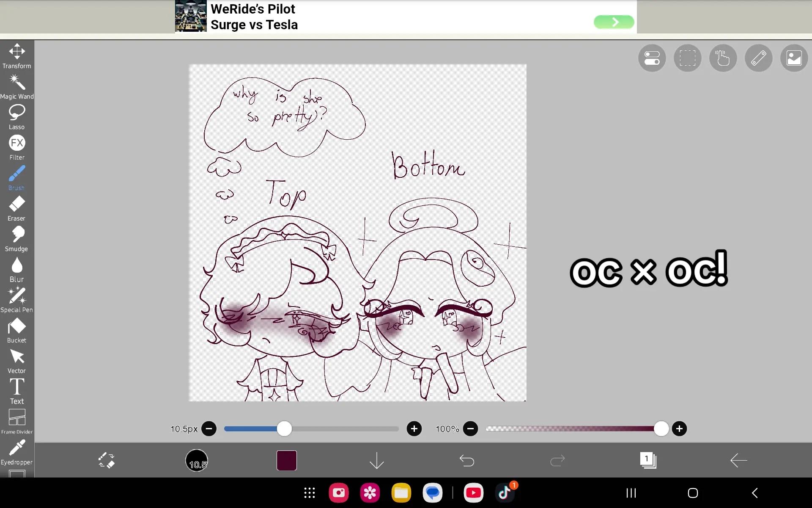
Task: Select the Magic Wand tool
Action: (17, 87)
